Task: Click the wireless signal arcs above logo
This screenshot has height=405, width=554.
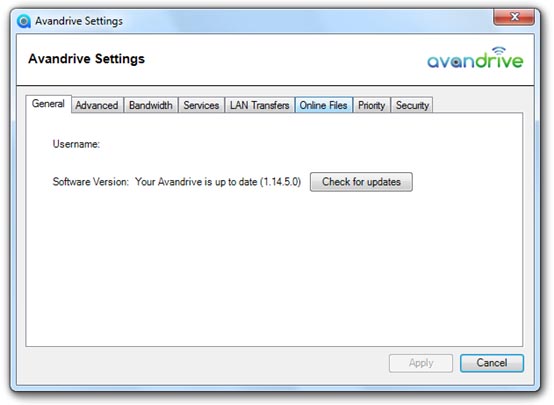Action: [x=499, y=51]
